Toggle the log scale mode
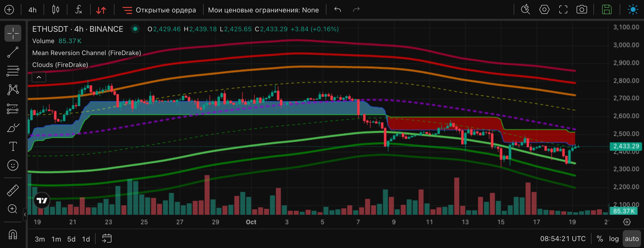 point(614,239)
